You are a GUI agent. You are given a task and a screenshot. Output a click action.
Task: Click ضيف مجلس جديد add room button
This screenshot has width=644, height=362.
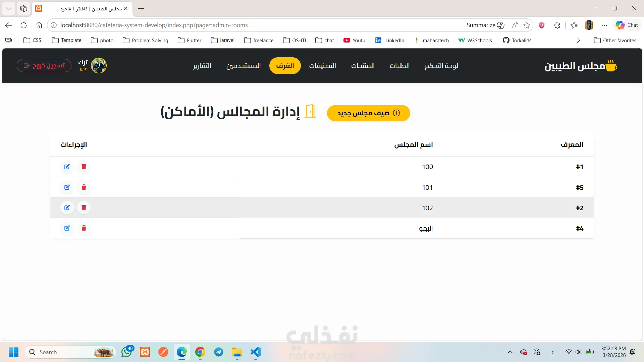pos(368,113)
